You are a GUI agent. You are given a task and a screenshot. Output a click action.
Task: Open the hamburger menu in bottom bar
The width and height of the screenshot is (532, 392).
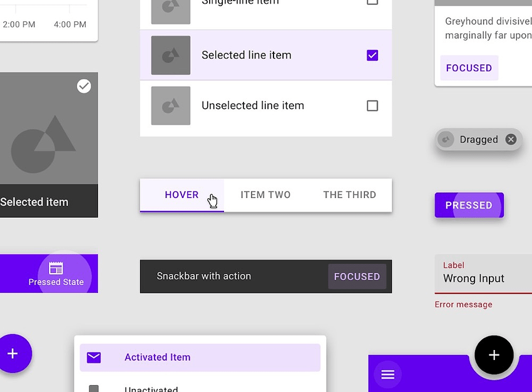point(388,374)
